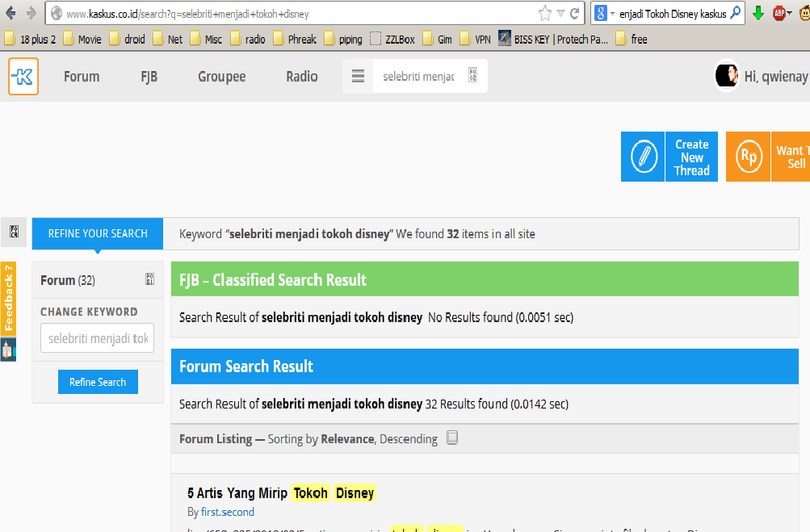Open the first.second author profile link
Screen dimensions: 810x532
coord(227,512)
